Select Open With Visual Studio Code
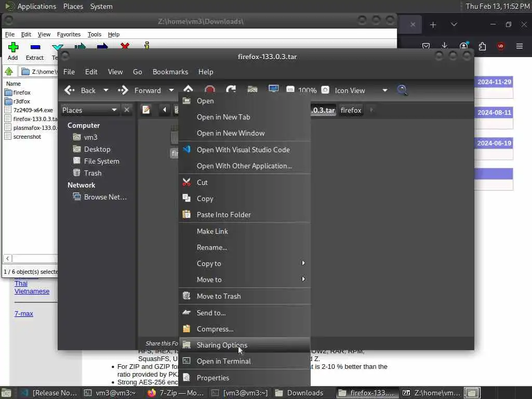The width and height of the screenshot is (532, 399). 244,150
